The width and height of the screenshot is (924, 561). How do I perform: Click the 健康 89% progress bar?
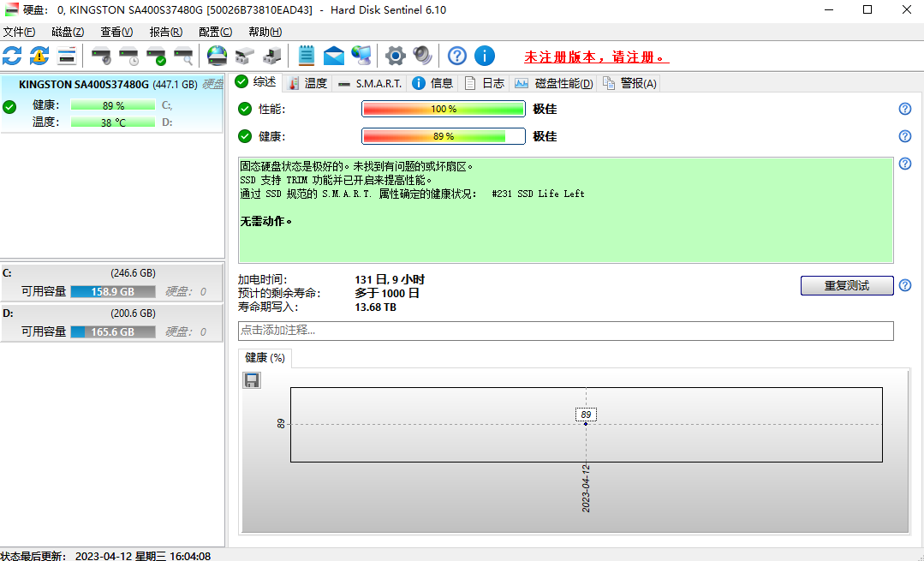coord(443,135)
